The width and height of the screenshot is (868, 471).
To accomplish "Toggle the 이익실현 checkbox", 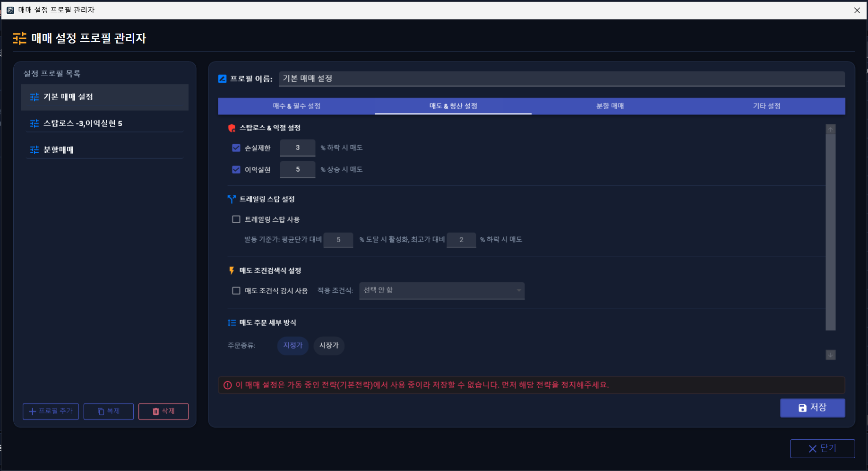I will [236, 170].
